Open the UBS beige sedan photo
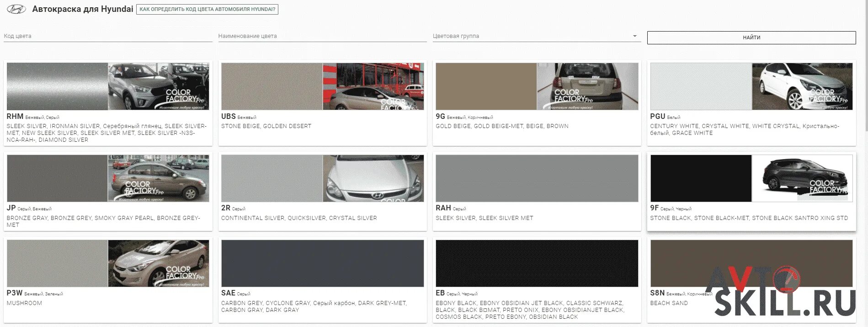868x327 pixels. coord(373,86)
